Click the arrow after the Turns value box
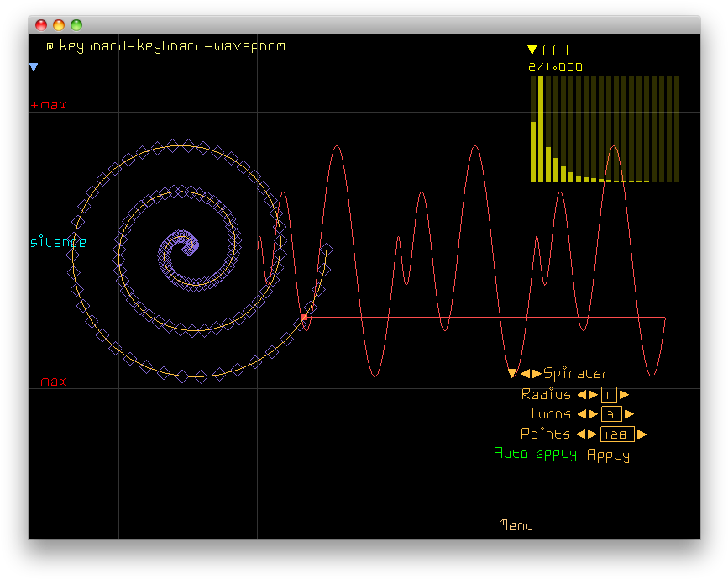The width and height of the screenshot is (728, 579). 629,413
